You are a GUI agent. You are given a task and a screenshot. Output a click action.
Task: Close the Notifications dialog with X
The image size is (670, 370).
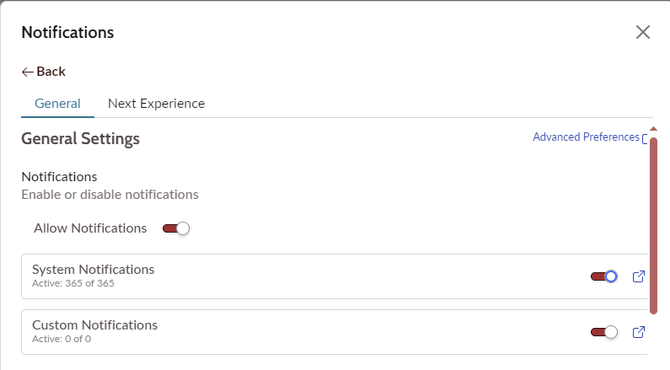[x=643, y=32]
